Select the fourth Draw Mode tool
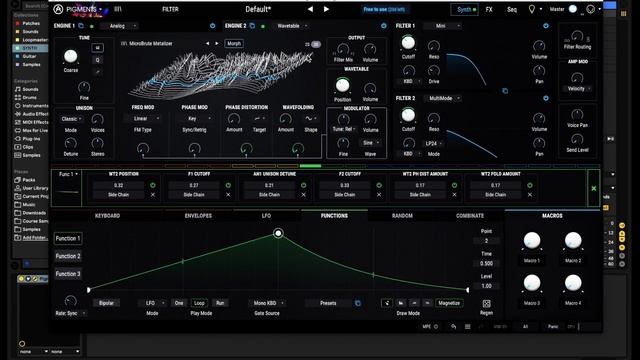This screenshot has width=640, height=360. pyautogui.click(x=427, y=303)
